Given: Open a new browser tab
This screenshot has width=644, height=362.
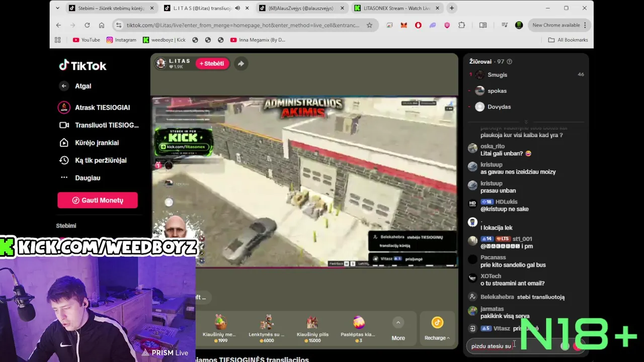Looking at the screenshot, I should [452, 8].
